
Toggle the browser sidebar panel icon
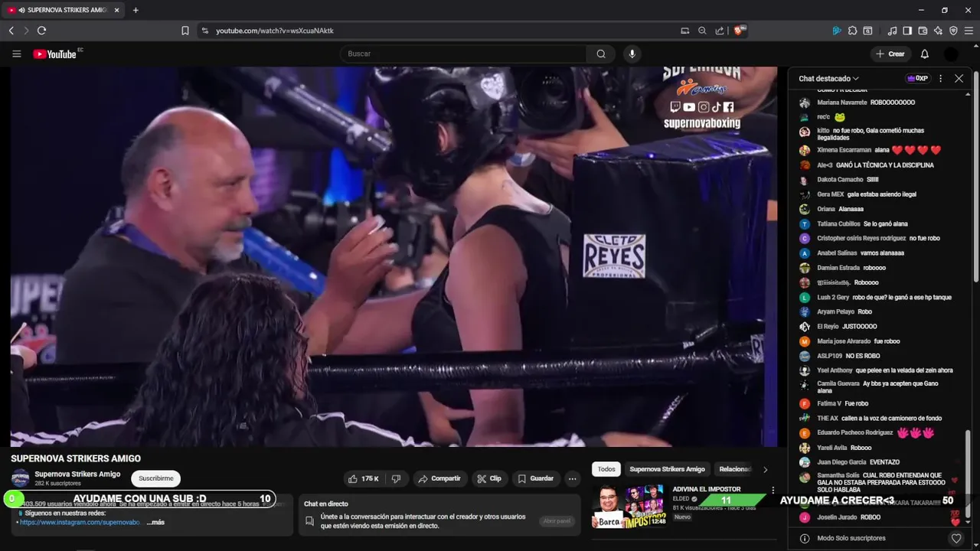pyautogui.click(x=907, y=31)
